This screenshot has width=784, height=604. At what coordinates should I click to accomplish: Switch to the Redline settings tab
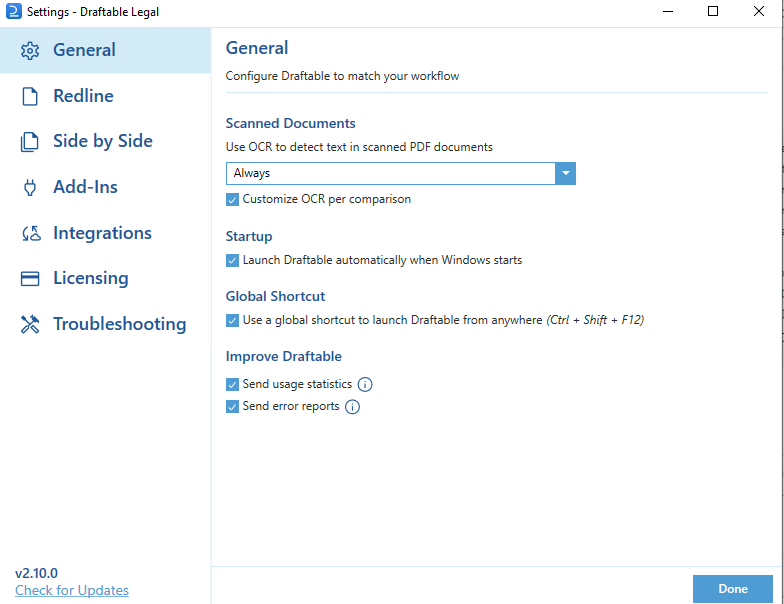106,96
